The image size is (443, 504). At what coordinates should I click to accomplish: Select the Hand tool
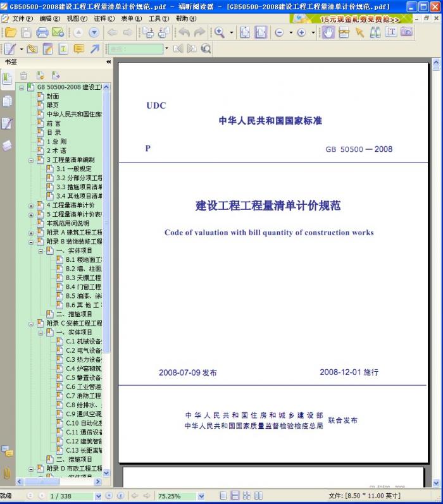[x=328, y=33]
